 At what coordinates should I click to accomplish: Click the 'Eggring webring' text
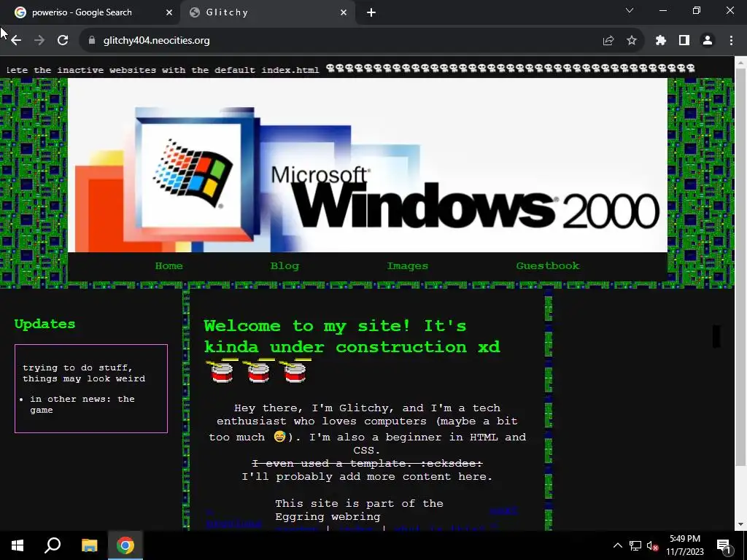pos(328,517)
